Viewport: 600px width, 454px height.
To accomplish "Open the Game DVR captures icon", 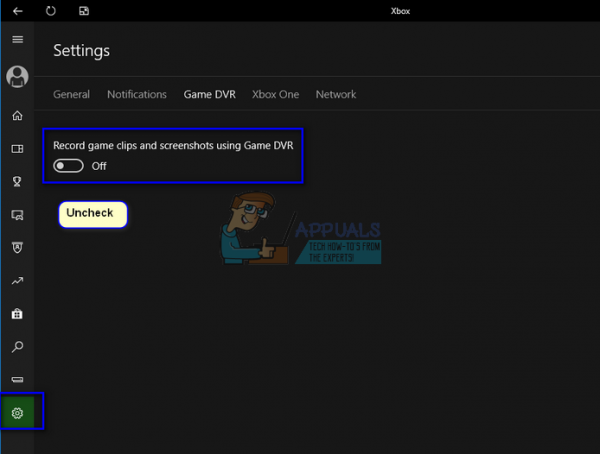I will click(x=17, y=215).
